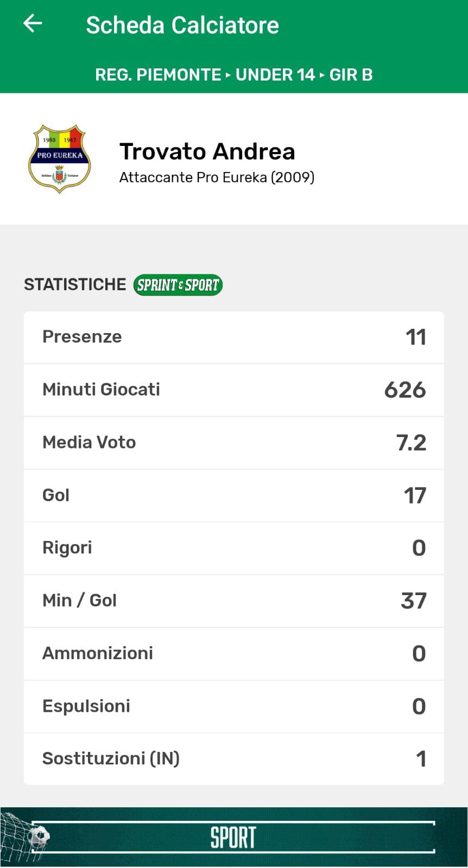Tap the Gol statistics row
Screen dimensions: 468x868
click(234, 495)
